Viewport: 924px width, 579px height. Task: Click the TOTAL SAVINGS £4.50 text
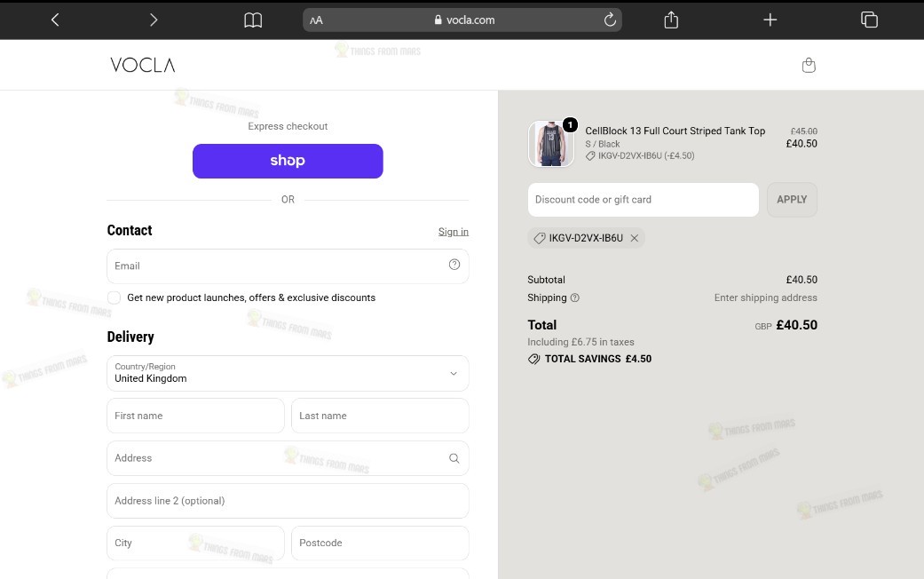pos(597,359)
